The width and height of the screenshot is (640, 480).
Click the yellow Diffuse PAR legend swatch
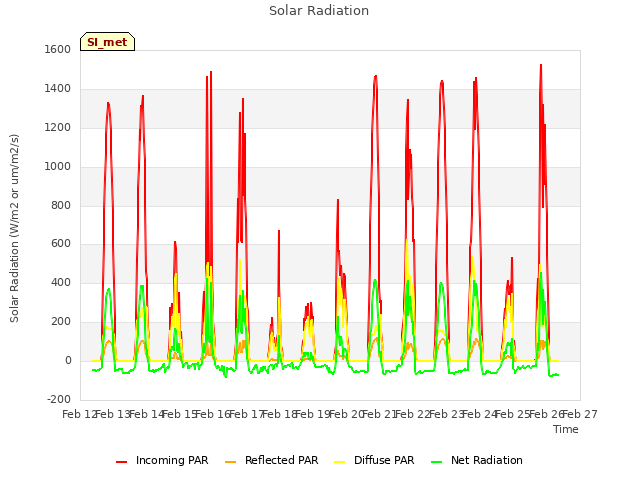tap(340, 461)
